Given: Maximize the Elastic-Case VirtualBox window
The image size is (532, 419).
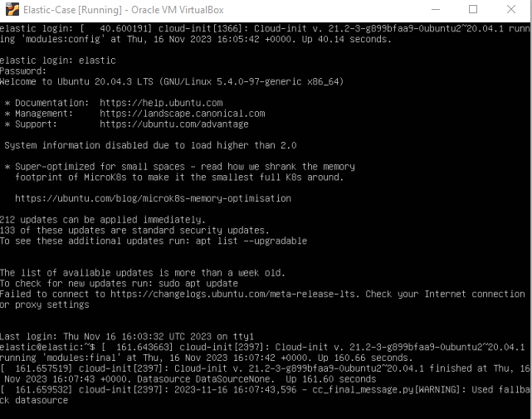Looking at the screenshot, I should coord(473,9).
